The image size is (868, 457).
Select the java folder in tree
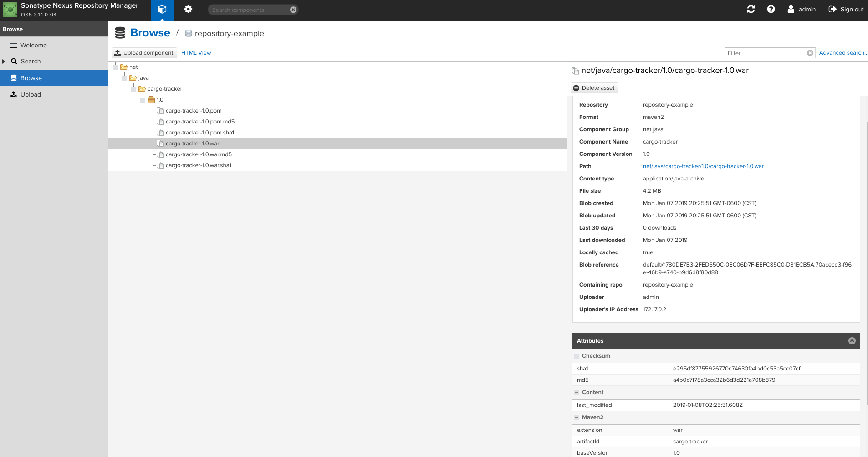[143, 78]
